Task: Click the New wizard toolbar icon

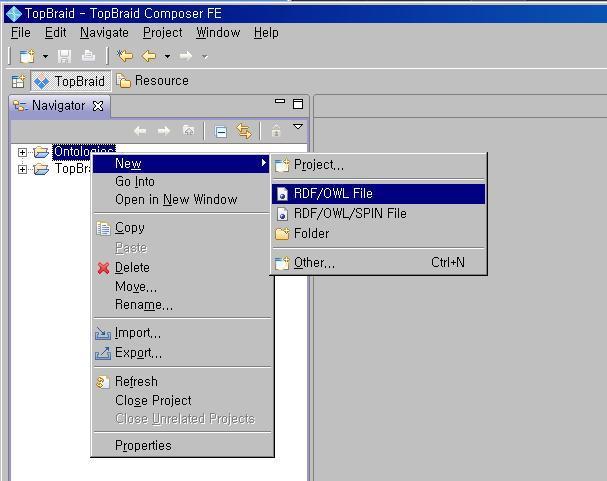Action: 27,56
